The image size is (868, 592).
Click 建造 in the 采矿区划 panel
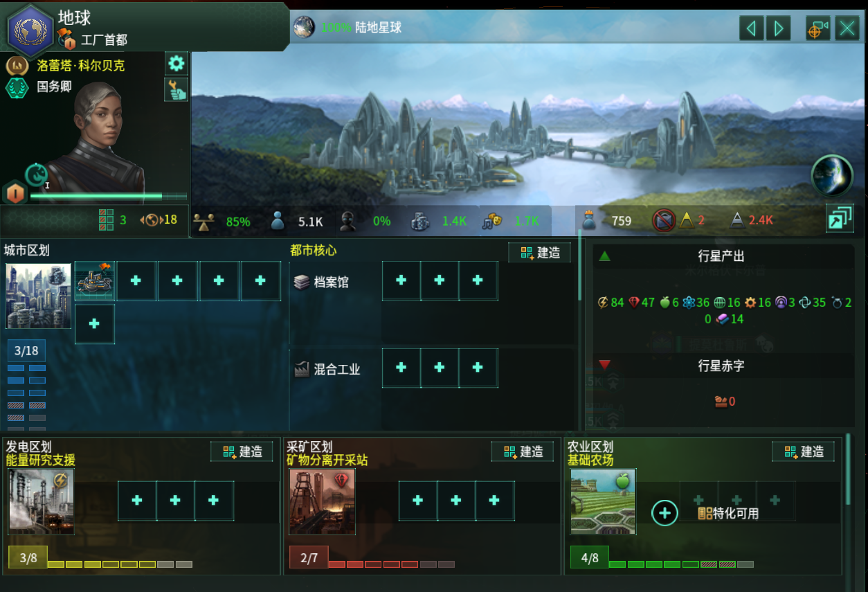tap(523, 451)
